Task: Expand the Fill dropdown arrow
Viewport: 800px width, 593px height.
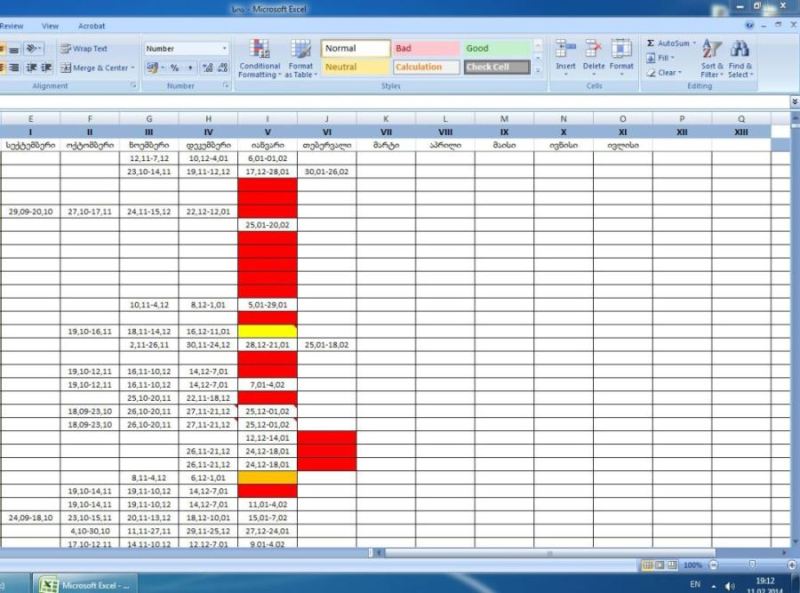Action: (672, 58)
